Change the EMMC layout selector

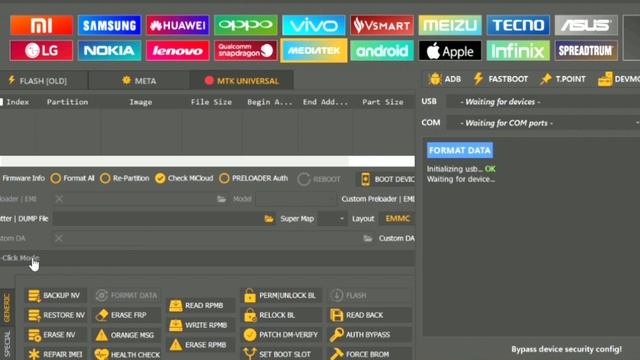[x=398, y=219]
